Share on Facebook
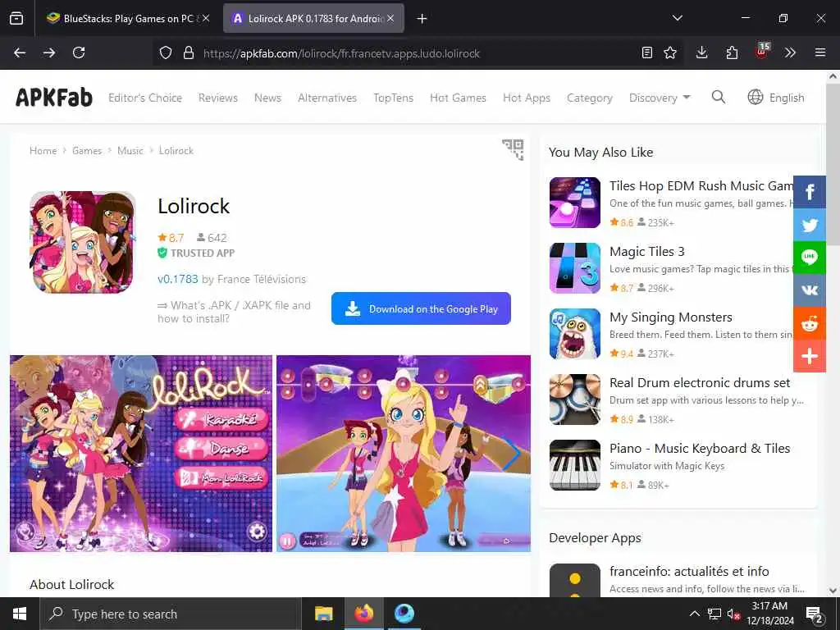 click(810, 192)
